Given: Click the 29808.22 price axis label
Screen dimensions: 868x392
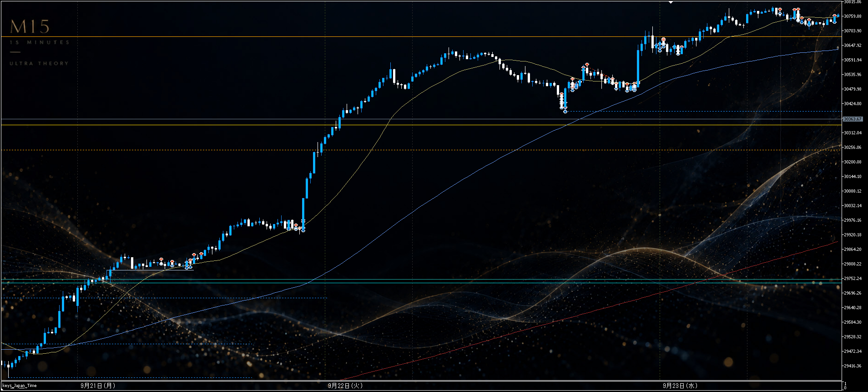Looking at the screenshot, I should click(x=853, y=264).
